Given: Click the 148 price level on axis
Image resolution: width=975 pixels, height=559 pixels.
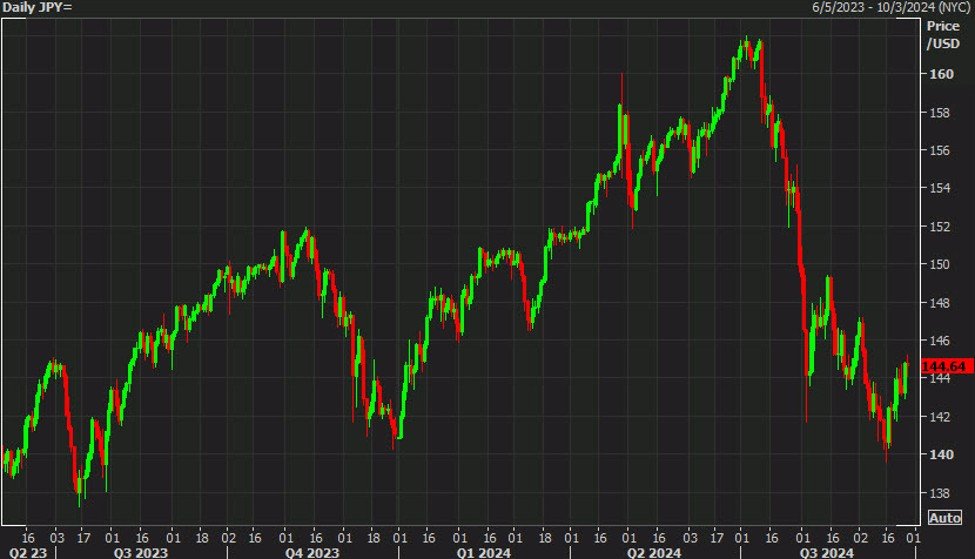Looking at the screenshot, I should 941,302.
